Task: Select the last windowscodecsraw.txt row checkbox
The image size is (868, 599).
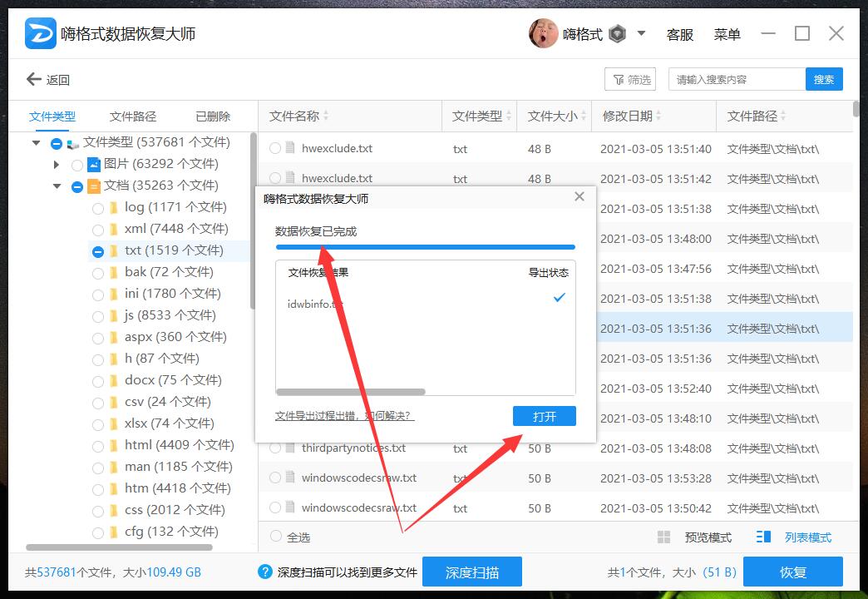Action: (275, 507)
